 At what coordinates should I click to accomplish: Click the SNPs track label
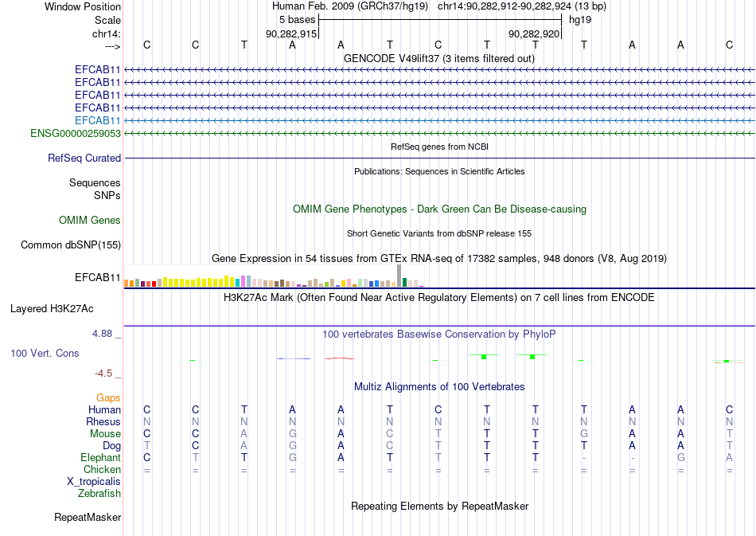[107, 195]
